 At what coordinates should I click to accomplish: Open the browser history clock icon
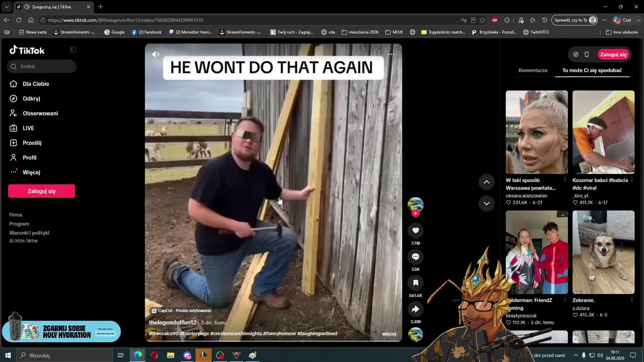pyautogui.click(x=545, y=20)
